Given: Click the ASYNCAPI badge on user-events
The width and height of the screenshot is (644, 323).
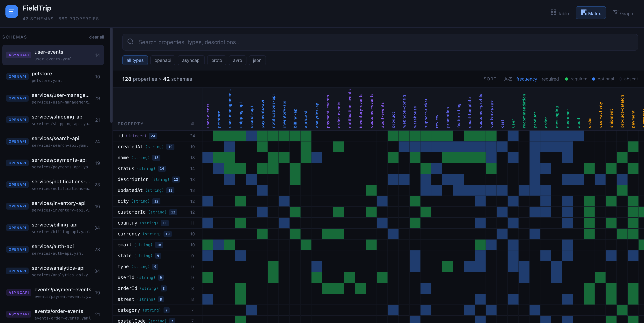Looking at the screenshot, I should [x=18, y=55].
